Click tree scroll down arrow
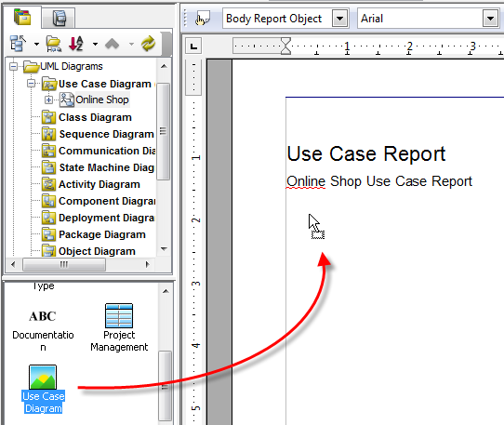The width and height of the screenshot is (504, 425). pos(164,249)
